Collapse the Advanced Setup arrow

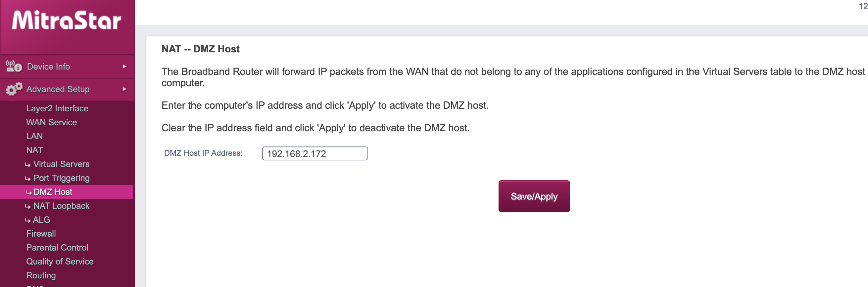coord(124,89)
